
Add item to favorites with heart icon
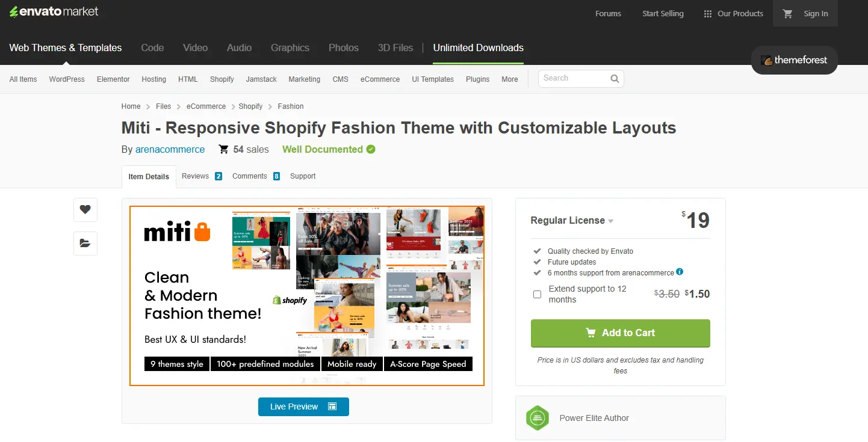[x=85, y=209]
